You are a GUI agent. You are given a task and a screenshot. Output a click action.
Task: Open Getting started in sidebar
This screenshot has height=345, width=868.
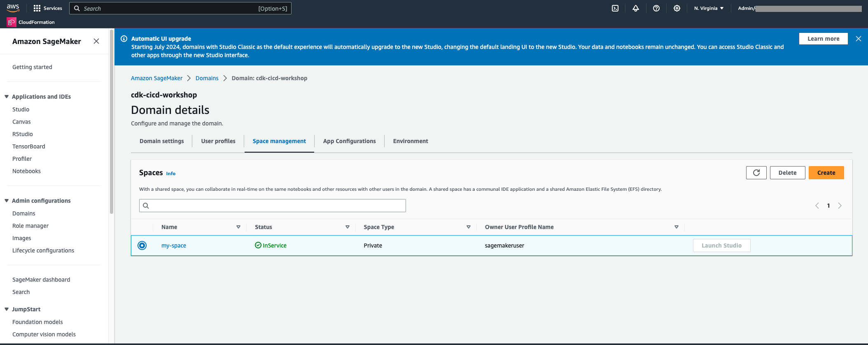[32, 67]
